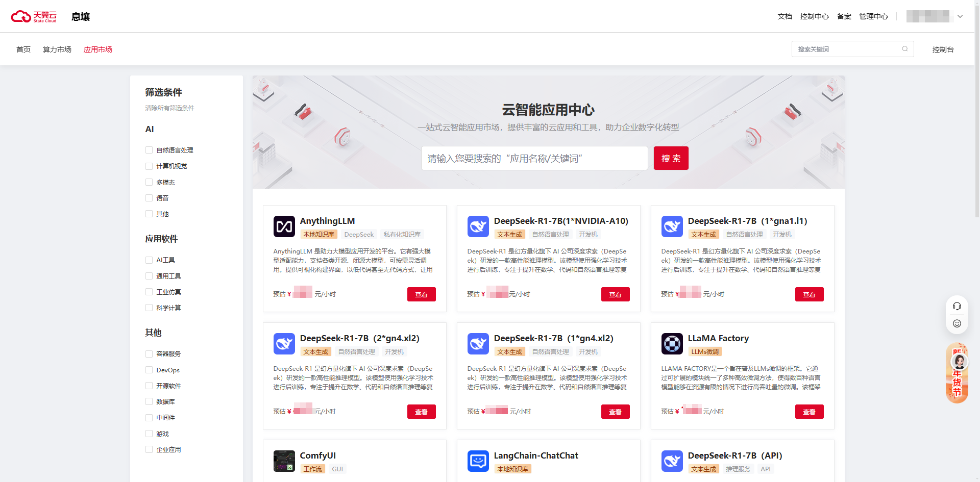Click the smiley feedback icon
This screenshot has height=482, width=980.
[957, 323]
